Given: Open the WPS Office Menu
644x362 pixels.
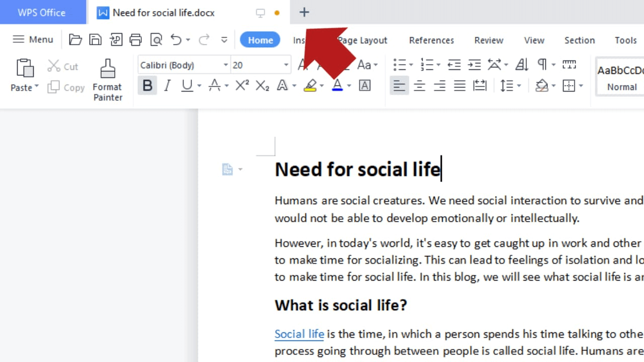Looking at the screenshot, I should [33, 39].
